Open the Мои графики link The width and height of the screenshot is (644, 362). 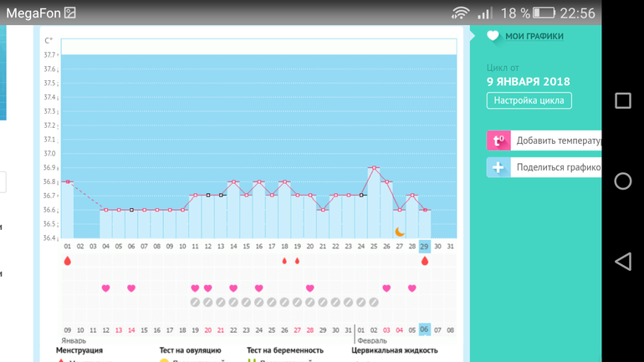click(534, 37)
